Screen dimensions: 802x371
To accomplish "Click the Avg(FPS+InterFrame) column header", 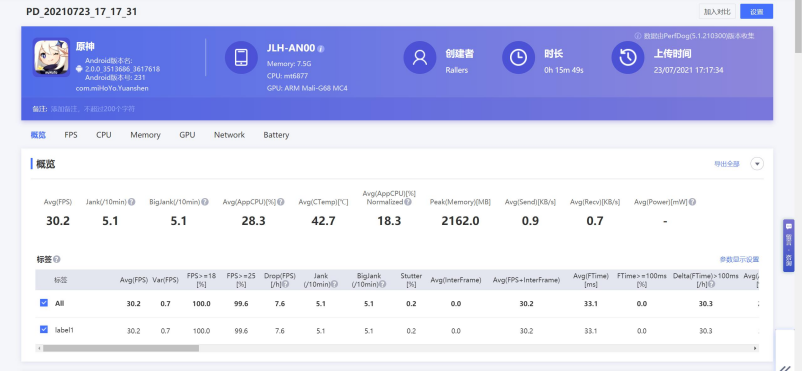I will coord(526,280).
